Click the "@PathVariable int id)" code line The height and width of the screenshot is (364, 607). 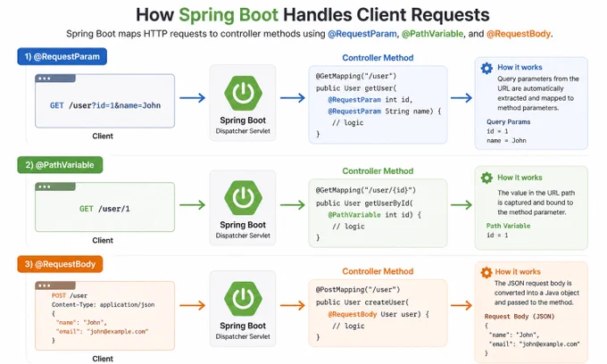pos(374,215)
